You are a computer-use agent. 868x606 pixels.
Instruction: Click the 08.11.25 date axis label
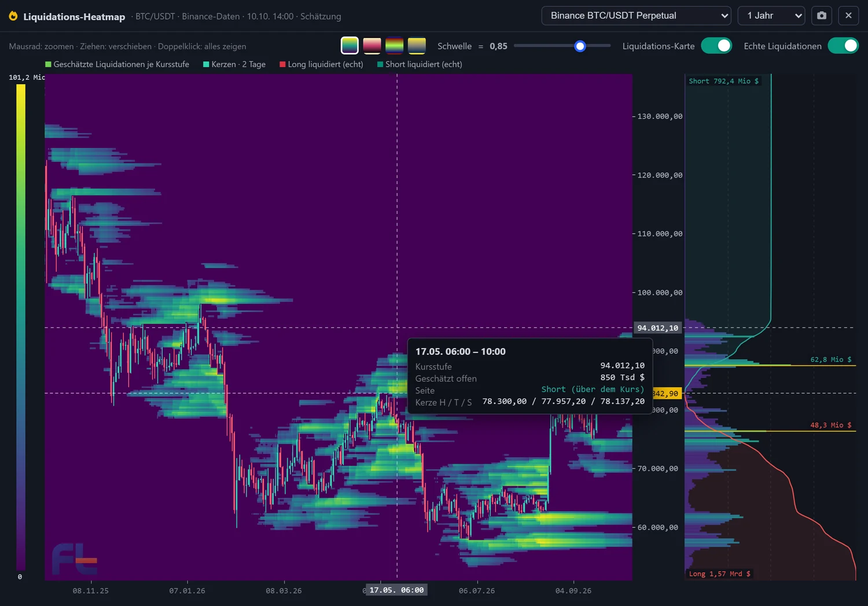(91, 591)
